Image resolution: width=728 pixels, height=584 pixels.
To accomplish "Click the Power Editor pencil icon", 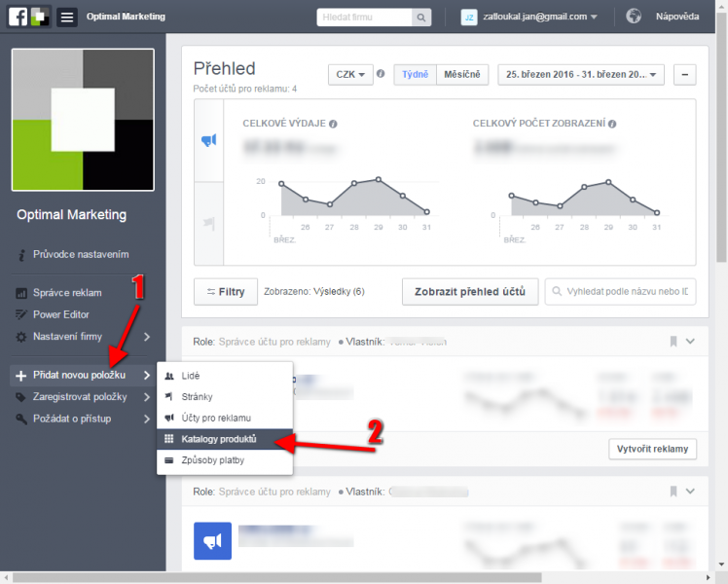I will 21,314.
